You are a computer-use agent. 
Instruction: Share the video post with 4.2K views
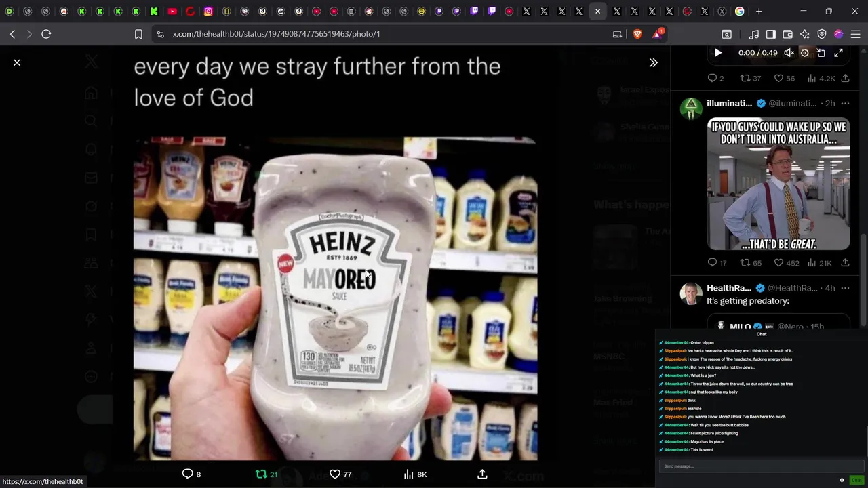click(845, 78)
